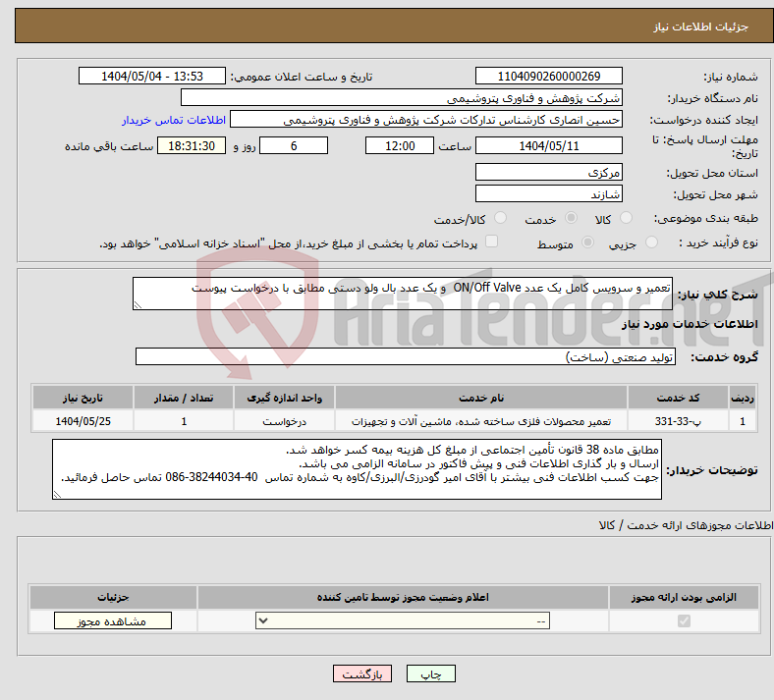Click the delivery city field شازند
Image resolution: width=774 pixels, height=700 pixels.
point(548,193)
